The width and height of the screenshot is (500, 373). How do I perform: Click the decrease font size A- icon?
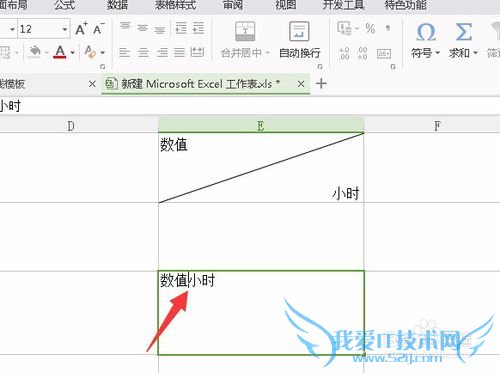click(x=99, y=29)
